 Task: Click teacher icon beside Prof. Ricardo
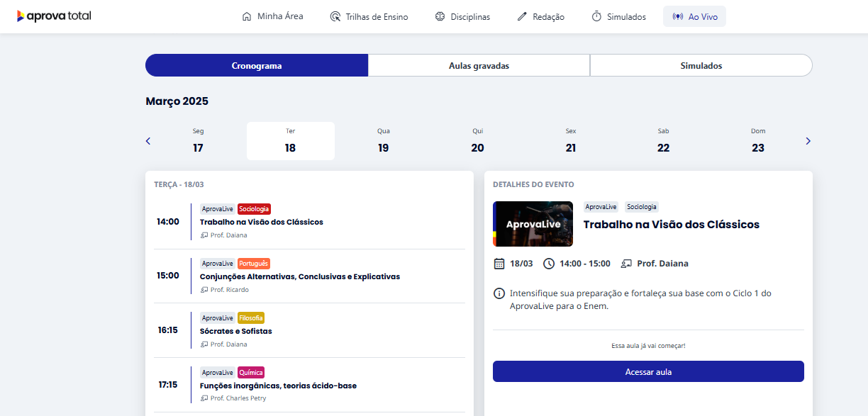[x=204, y=290]
